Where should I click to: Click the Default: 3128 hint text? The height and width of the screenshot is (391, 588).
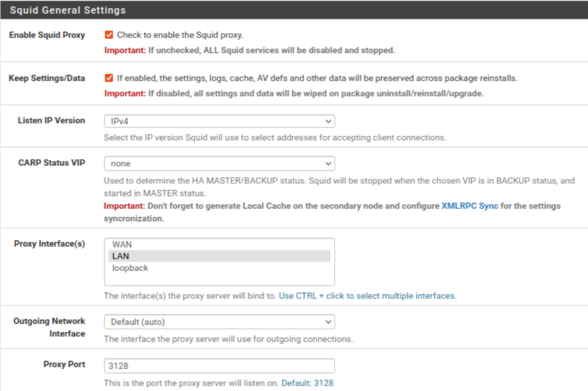tap(307, 383)
